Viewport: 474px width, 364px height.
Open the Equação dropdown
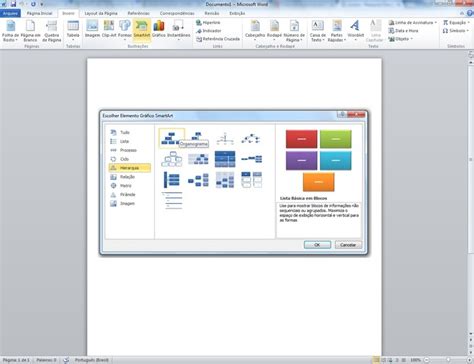pos(456,22)
